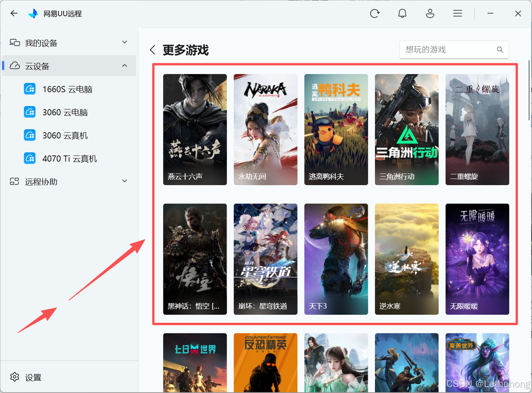Click the 设置 gear icon
532x393 pixels.
tap(15, 377)
